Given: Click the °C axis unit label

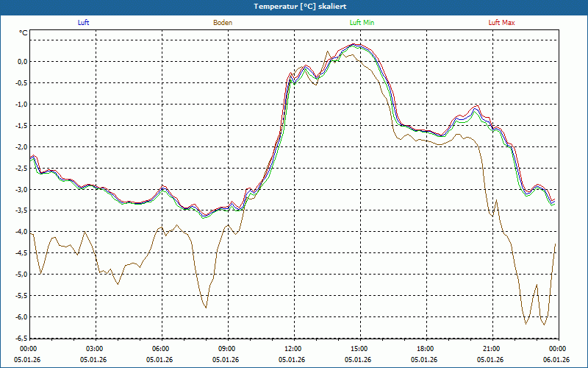Looking at the screenshot, I should (x=24, y=33).
